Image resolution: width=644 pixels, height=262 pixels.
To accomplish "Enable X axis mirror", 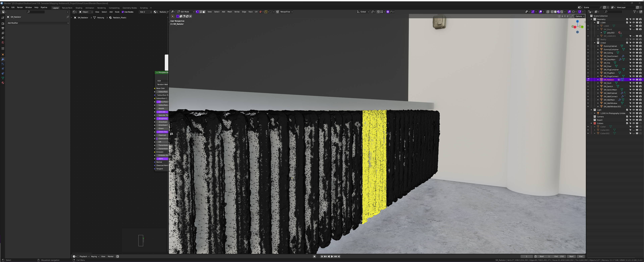I will pyautogui.click(x=562, y=16).
